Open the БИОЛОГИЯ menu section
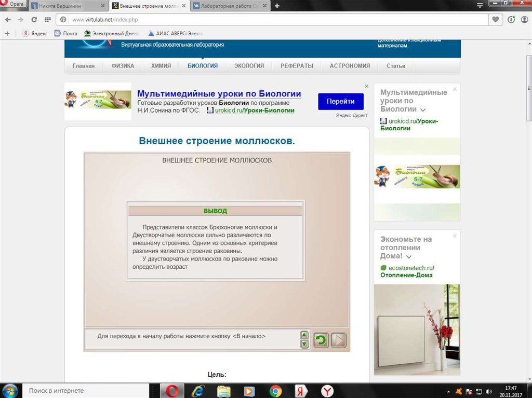The width and height of the screenshot is (532, 398). click(x=203, y=66)
